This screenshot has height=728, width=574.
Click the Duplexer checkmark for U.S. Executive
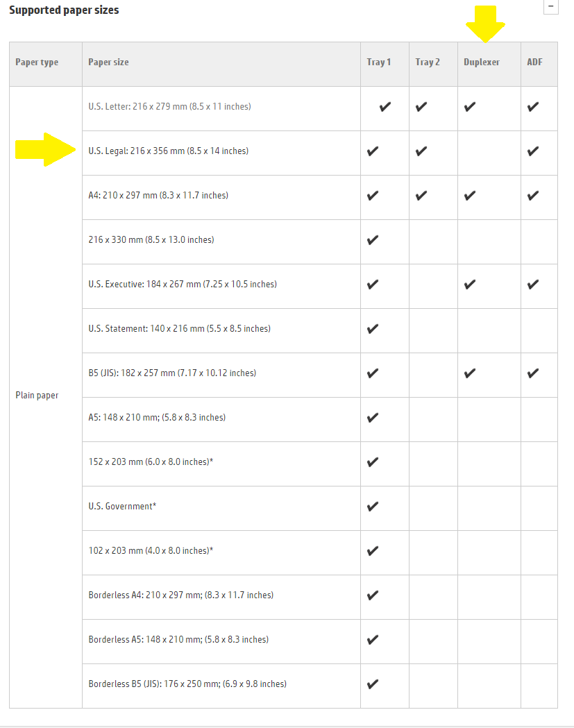tap(470, 285)
